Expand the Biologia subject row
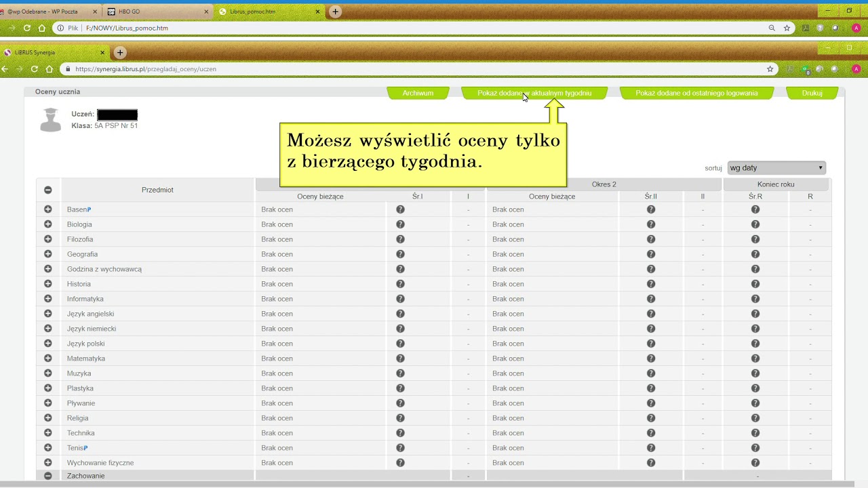The image size is (868, 488). (x=48, y=224)
